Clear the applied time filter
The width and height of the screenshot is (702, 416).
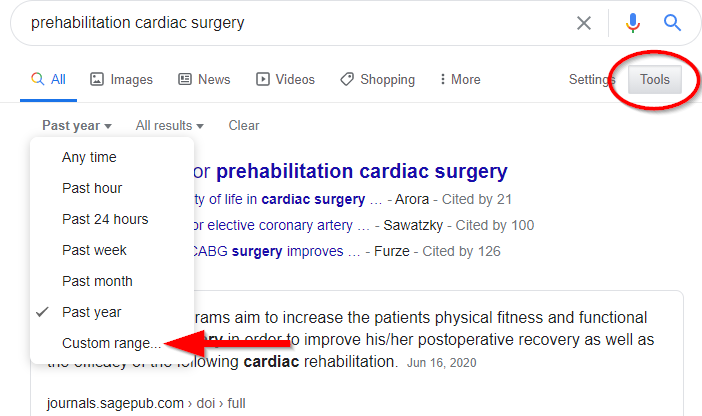(244, 125)
